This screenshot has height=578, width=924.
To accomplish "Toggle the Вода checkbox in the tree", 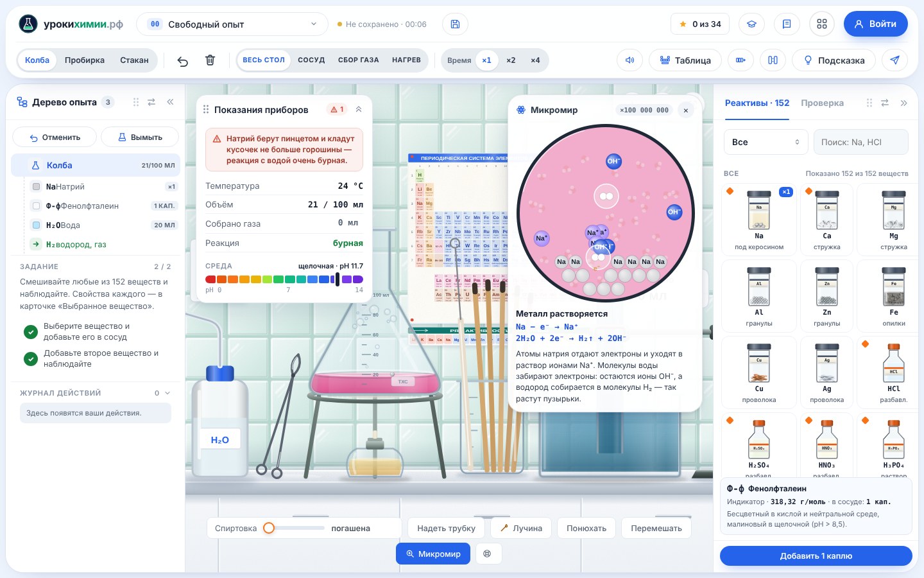I will point(37,225).
